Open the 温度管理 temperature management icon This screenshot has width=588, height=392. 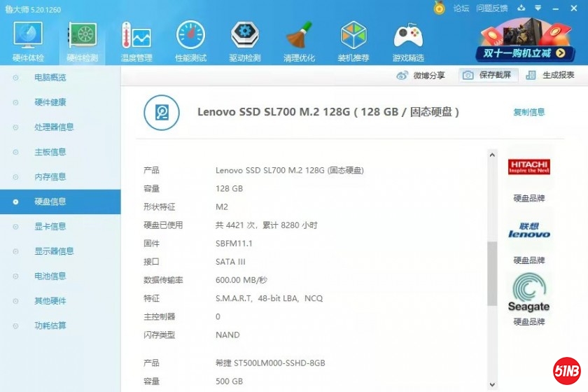click(x=136, y=41)
